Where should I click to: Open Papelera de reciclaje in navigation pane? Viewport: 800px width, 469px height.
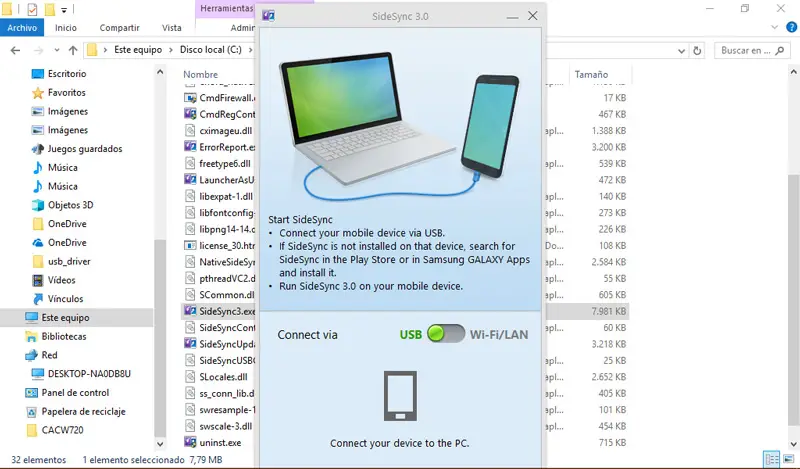83,411
